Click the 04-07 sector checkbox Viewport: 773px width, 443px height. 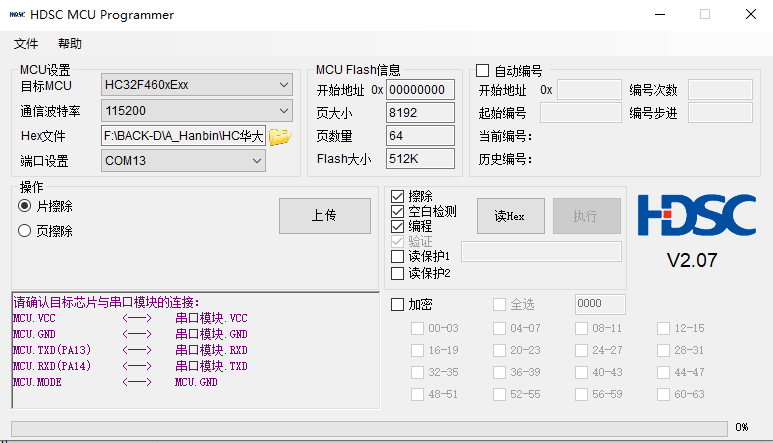pyautogui.click(x=499, y=328)
